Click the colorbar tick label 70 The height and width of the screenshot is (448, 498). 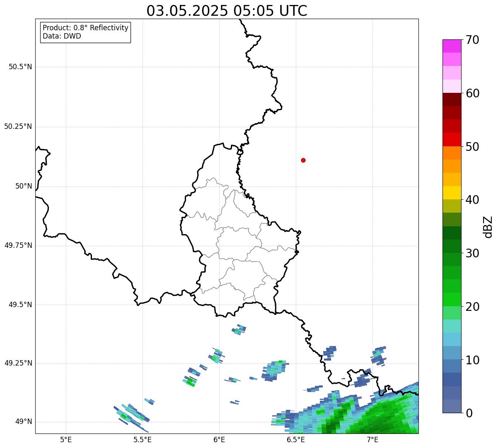[x=472, y=40]
